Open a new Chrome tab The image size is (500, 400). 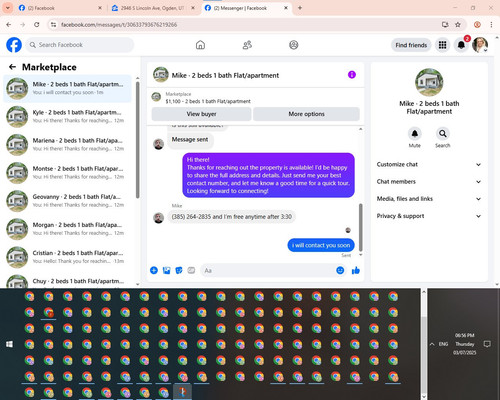click(x=300, y=8)
